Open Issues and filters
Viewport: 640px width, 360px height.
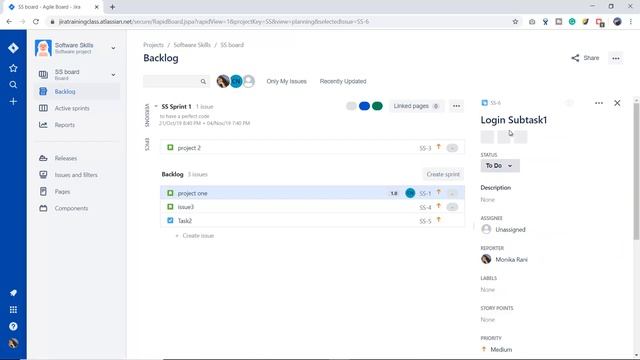pyautogui.click(x=77, y=175)
